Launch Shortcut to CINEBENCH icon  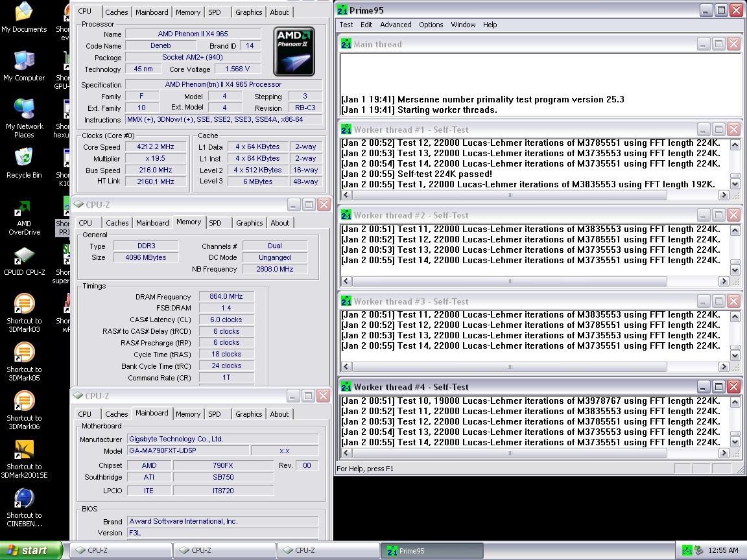pos(24,507)
